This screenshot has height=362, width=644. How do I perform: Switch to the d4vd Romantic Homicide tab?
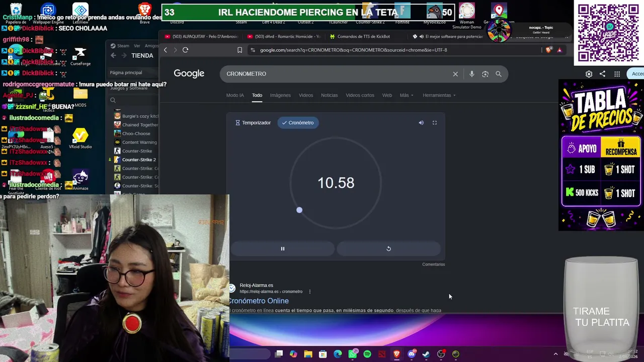click(284, 36)
